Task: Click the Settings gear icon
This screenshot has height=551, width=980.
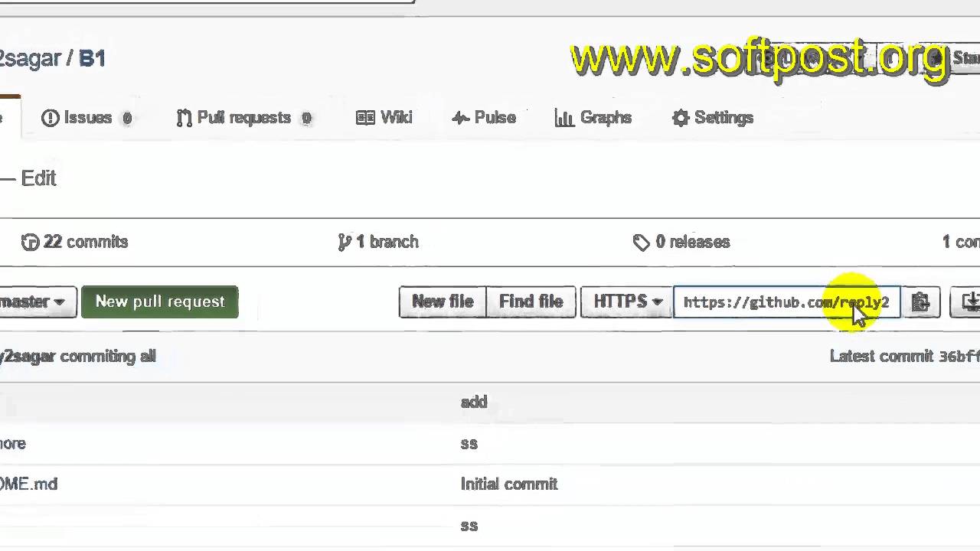Action: tap(681, 118)
